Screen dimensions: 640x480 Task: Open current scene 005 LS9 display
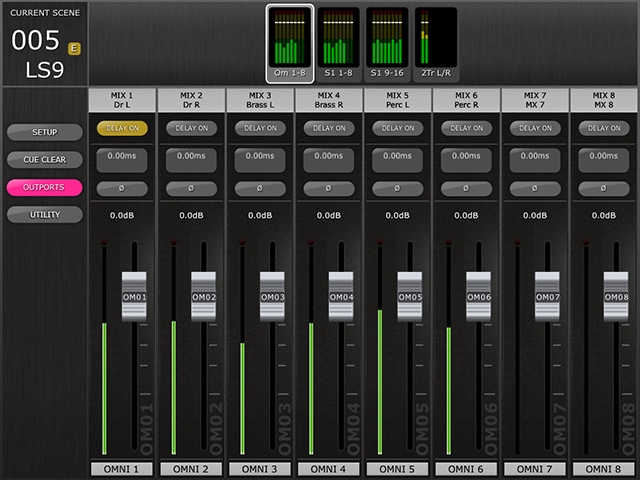(x=43, y=48)
